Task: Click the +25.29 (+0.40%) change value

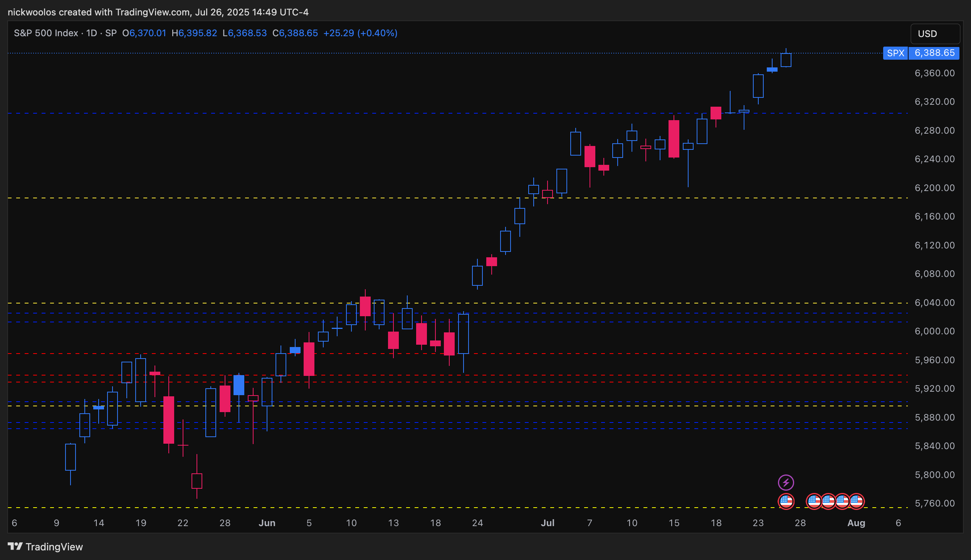Action: tap(360, 33)
